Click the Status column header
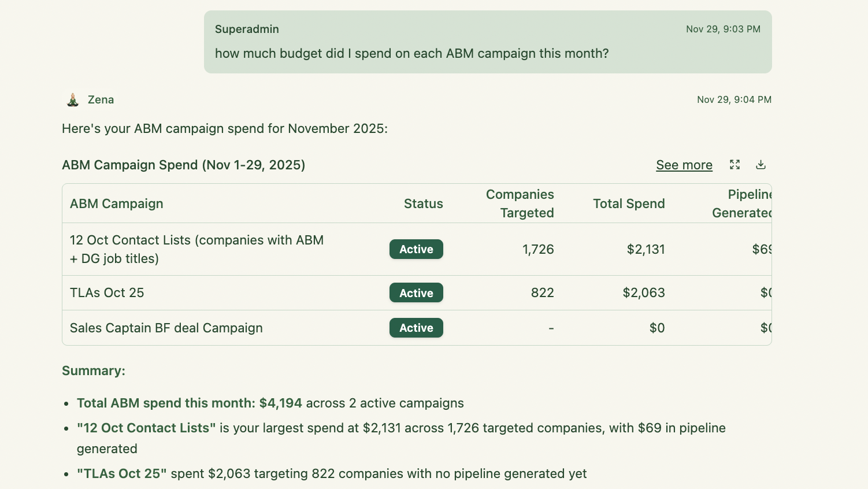The image size is (868, 489). coord(423,203)
